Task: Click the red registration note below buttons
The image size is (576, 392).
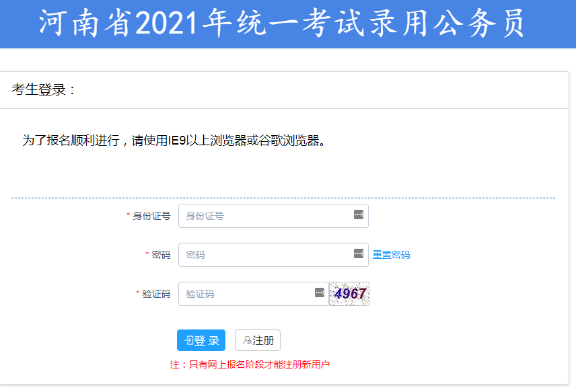Action: (x=250, y=364)
